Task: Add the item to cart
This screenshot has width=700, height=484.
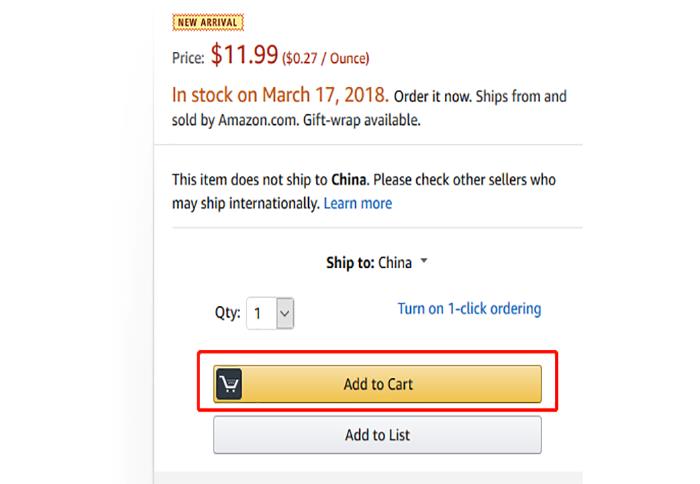Action: 377,384
